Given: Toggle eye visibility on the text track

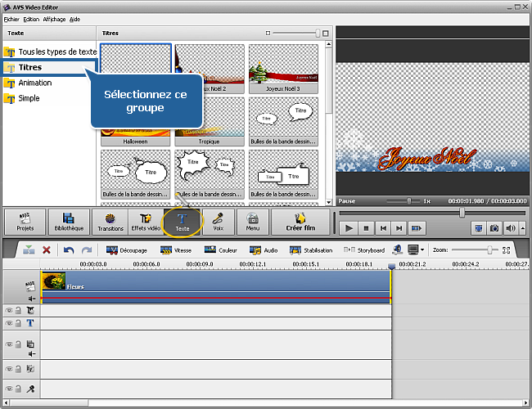Looking at the screenshot, I should pyautogui.click(x=9, y=323).
